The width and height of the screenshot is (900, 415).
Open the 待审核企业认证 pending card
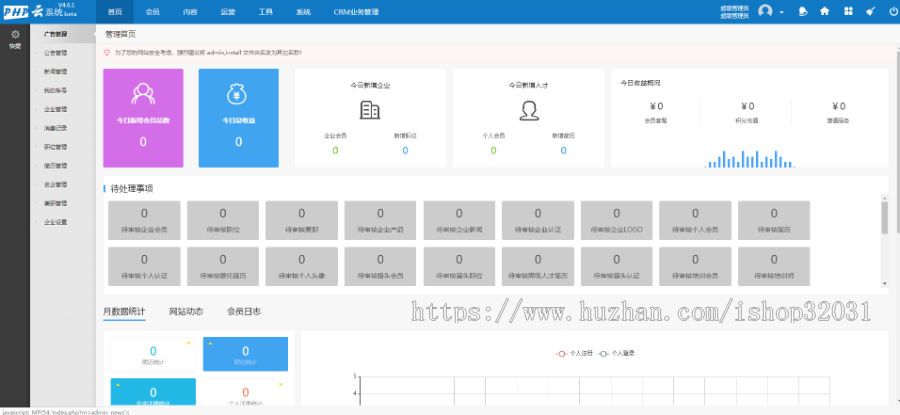click(538, 220)
